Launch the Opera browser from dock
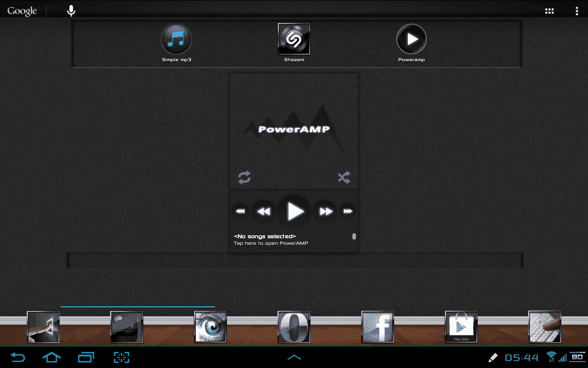 pyautogui.click(x=294, y=327)
